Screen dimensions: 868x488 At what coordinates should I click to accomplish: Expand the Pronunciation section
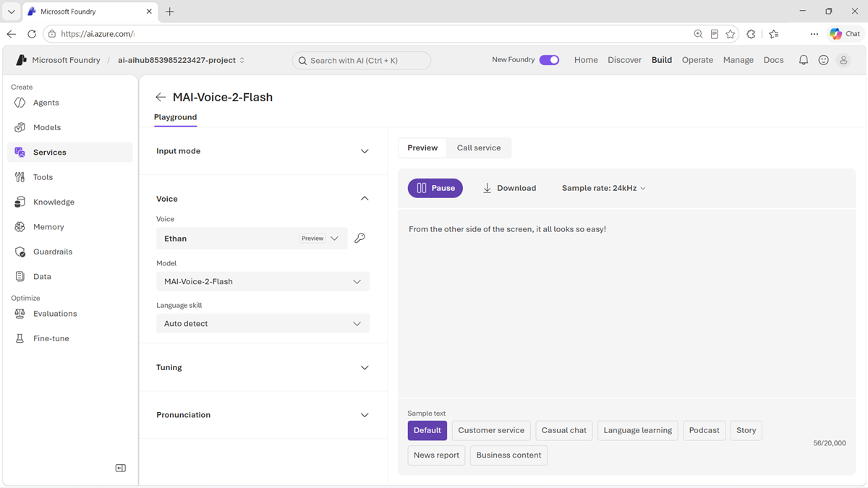[x=365, y=415]
